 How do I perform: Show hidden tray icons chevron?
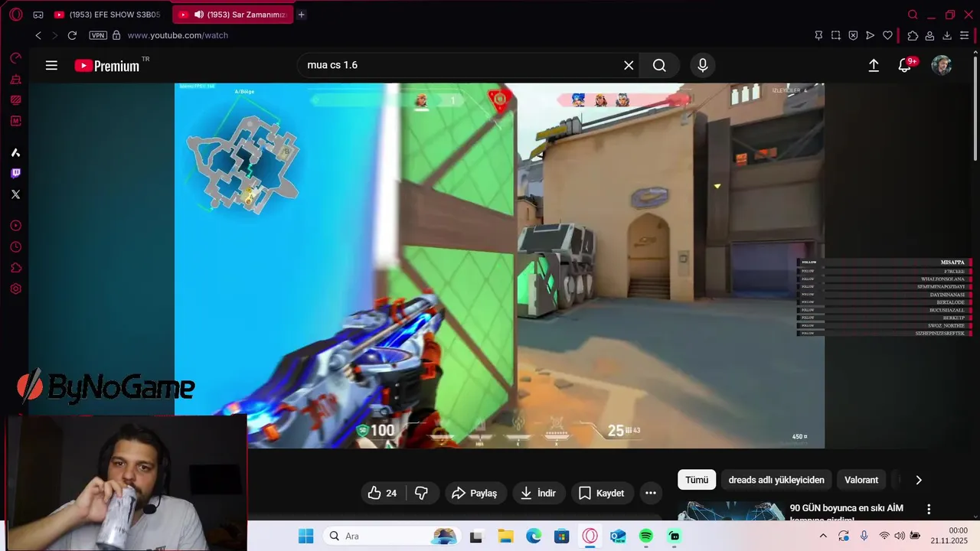(823, 536)
